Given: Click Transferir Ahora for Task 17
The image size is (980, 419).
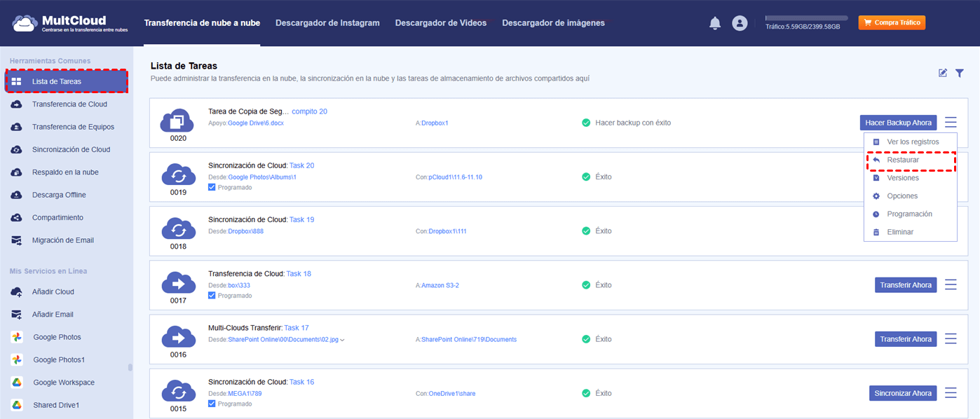Looking at the screenshot, I should (x=906, y=339).
